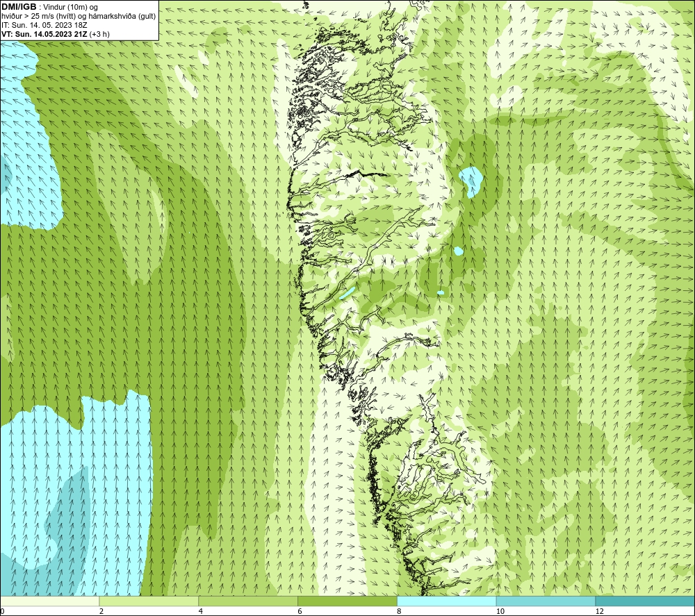695x616 pixels.
Task: Click the 10–12 m/s turquoise legend swatch
Action: [x=546, y=601]
